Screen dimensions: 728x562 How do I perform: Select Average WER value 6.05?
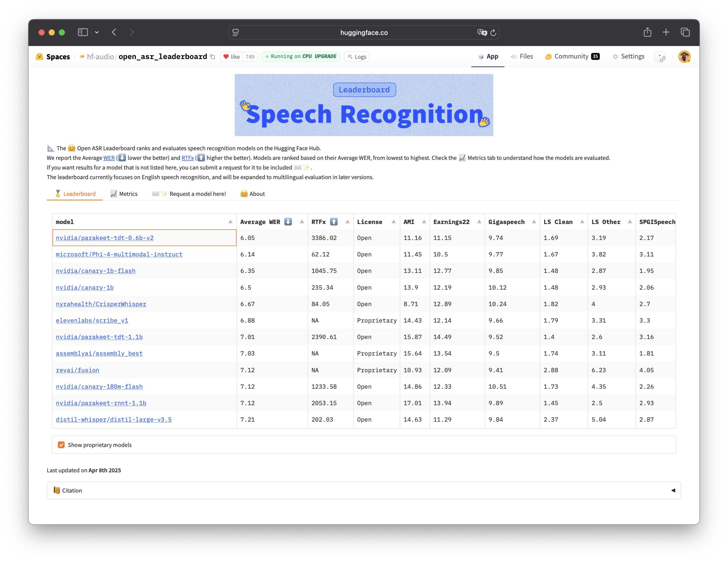272,238
